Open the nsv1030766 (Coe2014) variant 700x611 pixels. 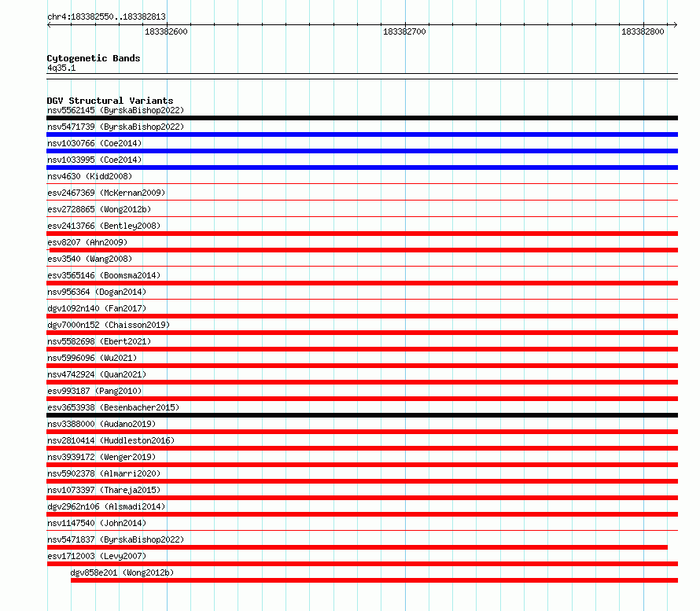click(94, 143)
